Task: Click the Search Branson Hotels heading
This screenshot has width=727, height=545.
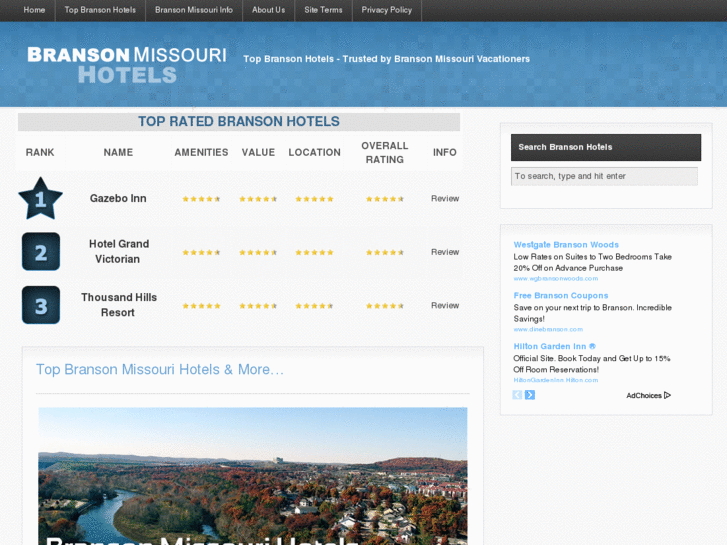Action: pos(565,147)
